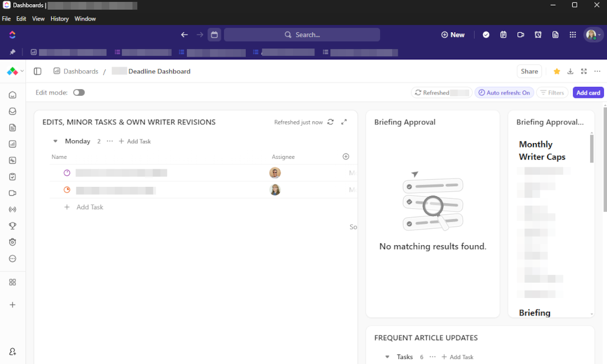Open Docs in the left sidebar

click(x=12, y=127)
